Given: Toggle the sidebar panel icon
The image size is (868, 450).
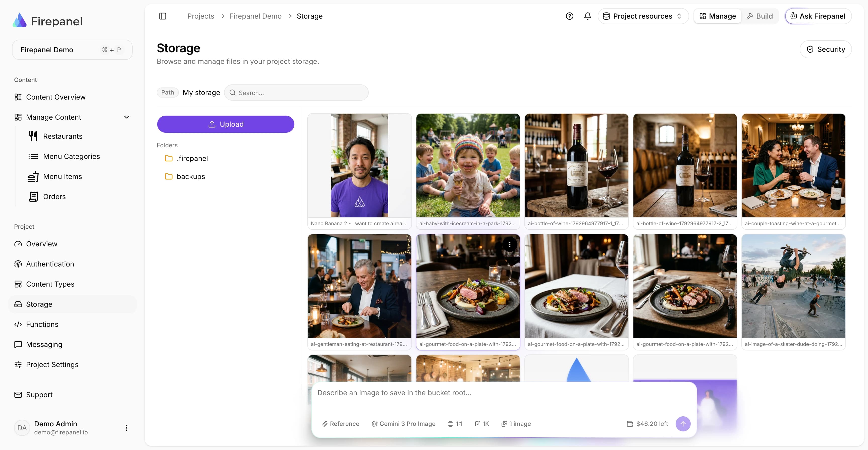Looking at the screenshot, I should pyautogui.click(x=163, y=16).
